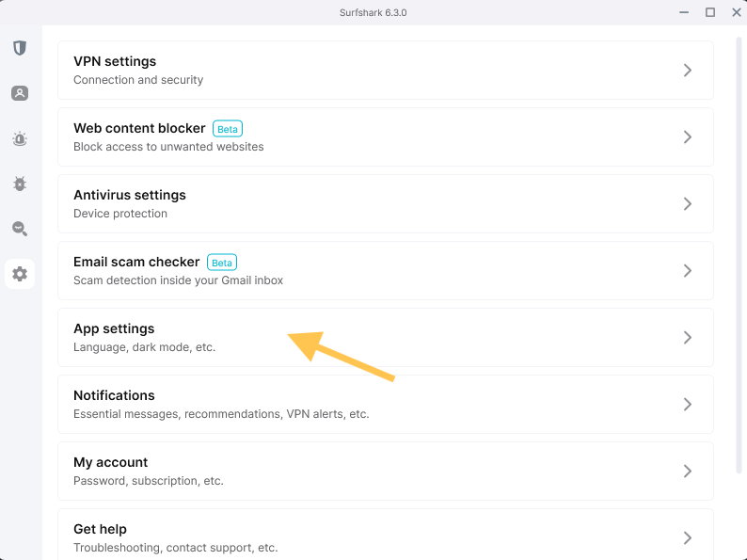Click the Beta badge beside Email scam checker
747x560 pixels.
pos(222,263)
